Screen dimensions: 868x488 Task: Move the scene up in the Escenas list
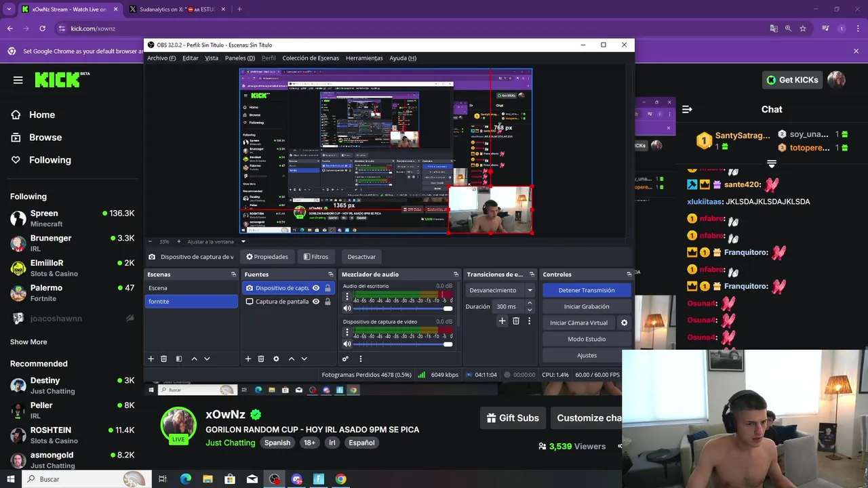tap(194, 359)
